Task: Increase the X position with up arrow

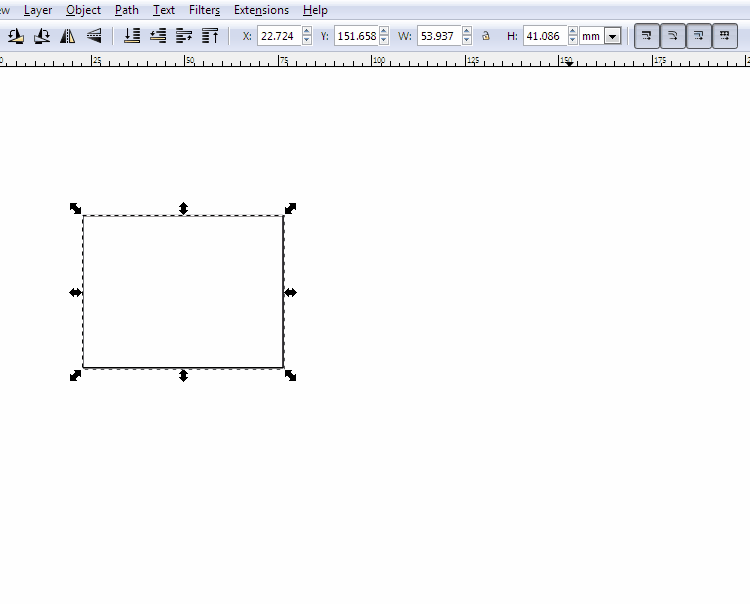Action: pyautogui.click(x=306, y=32)
